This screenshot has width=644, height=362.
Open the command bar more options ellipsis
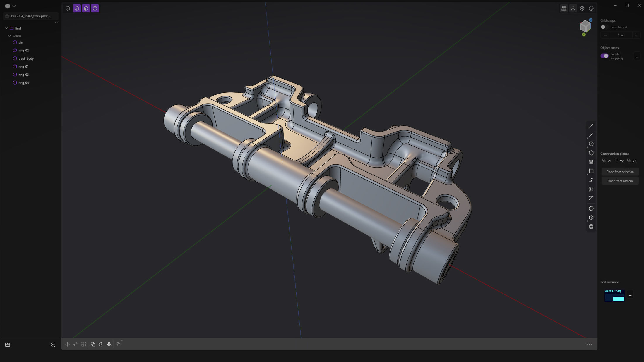click(x=589, y=344)
